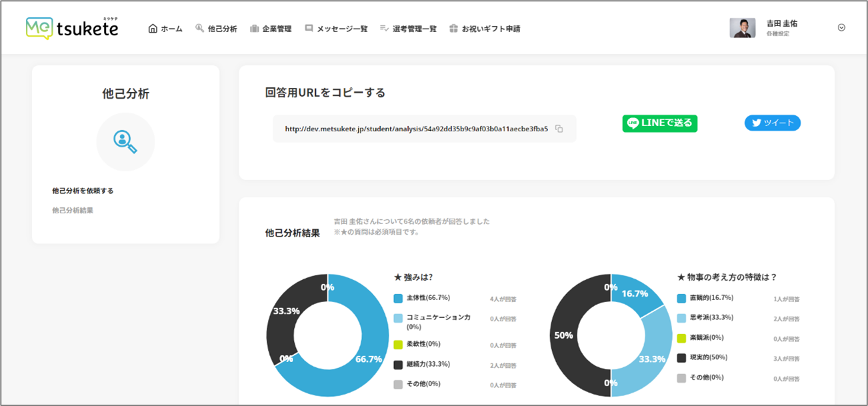Click the home icon beside ホーム
This screenshot has width=868, height=406.
click(153, 29)
